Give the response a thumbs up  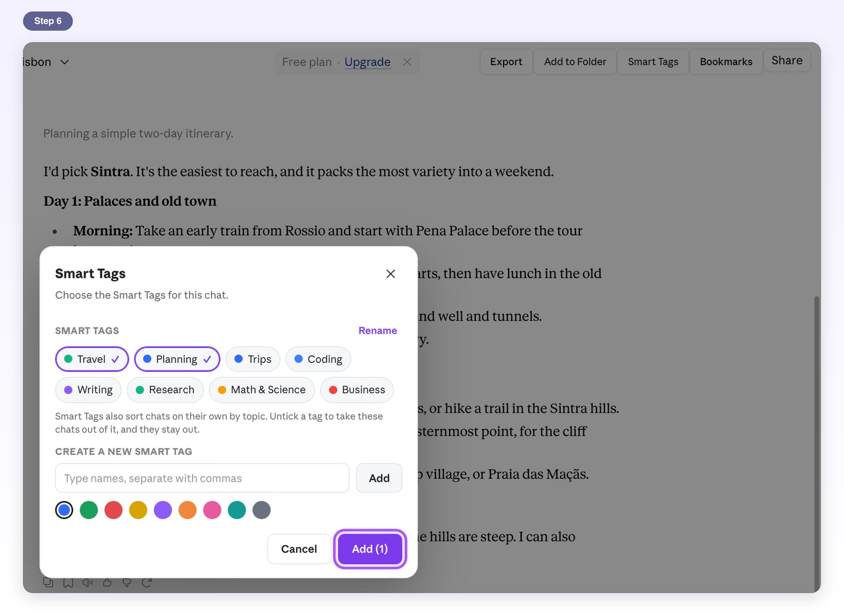[107, 582]
